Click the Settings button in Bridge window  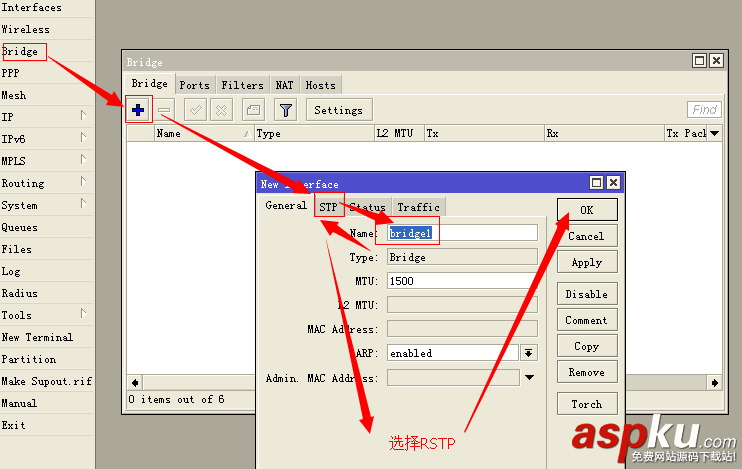339,110
